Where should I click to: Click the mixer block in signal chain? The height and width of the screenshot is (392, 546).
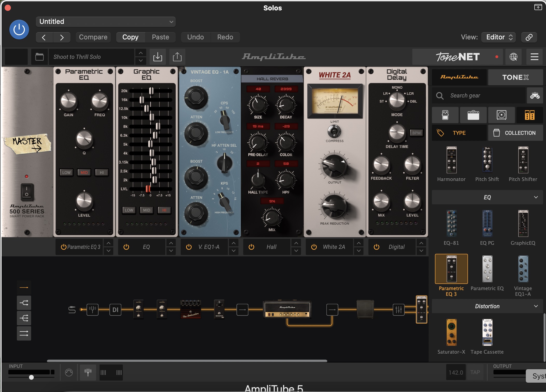pos(398,310)
